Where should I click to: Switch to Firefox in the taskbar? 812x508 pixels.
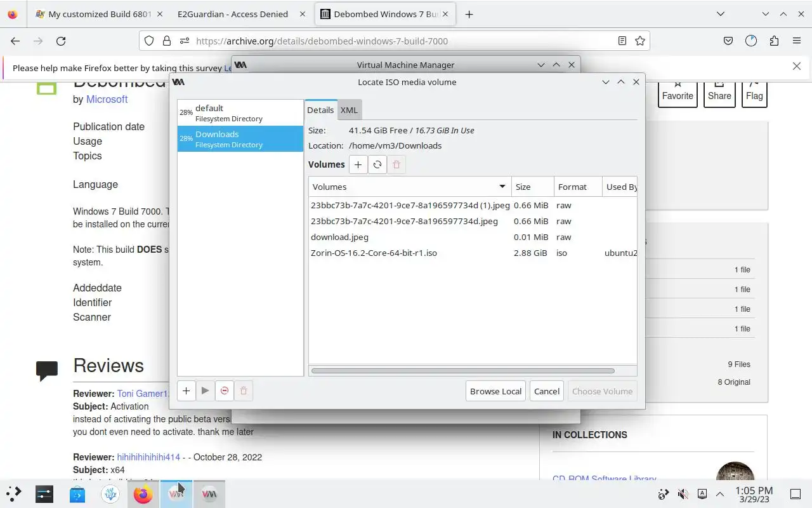click(143, 493)
